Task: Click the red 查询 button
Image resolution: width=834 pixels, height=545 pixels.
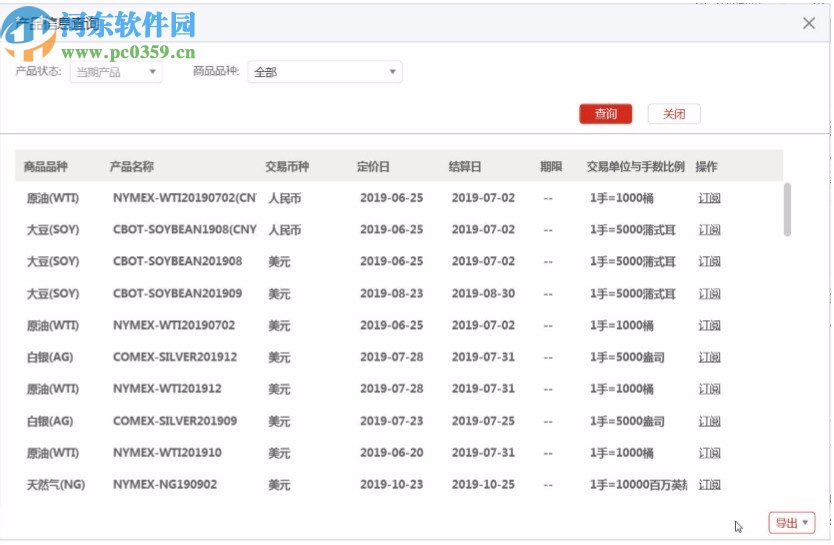Action: pos(605,114)
